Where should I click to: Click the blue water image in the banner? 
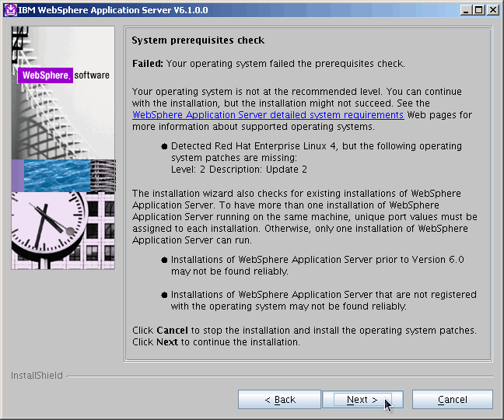[62, 176]
